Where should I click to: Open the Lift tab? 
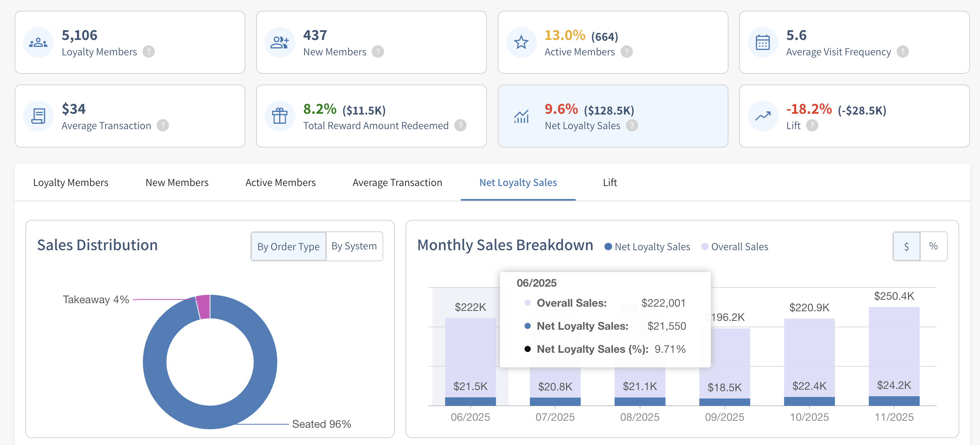tap(610, 183)
